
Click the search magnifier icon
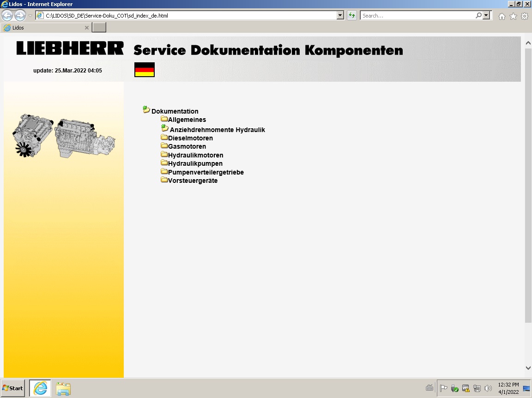coord(478,16)
